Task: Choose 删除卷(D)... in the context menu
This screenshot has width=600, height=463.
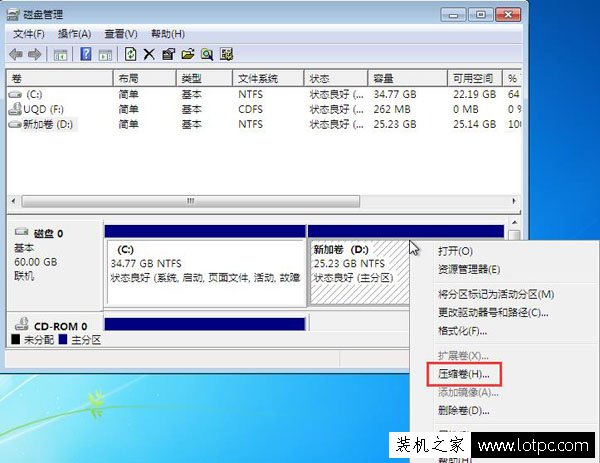Action: (x=464, y=411)
